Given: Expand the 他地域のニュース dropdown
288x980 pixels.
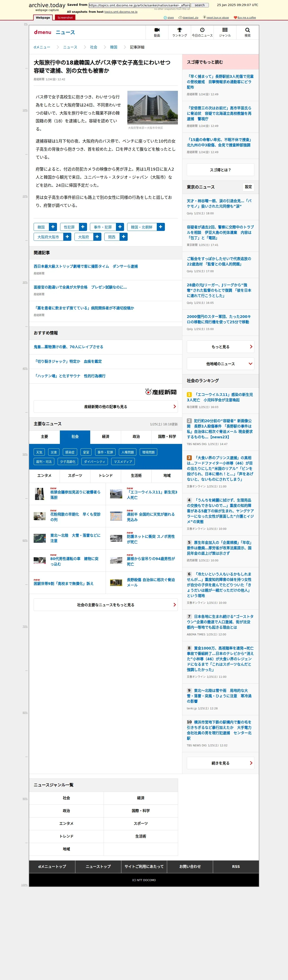Looking at the screenshot, I should point(220,364).
